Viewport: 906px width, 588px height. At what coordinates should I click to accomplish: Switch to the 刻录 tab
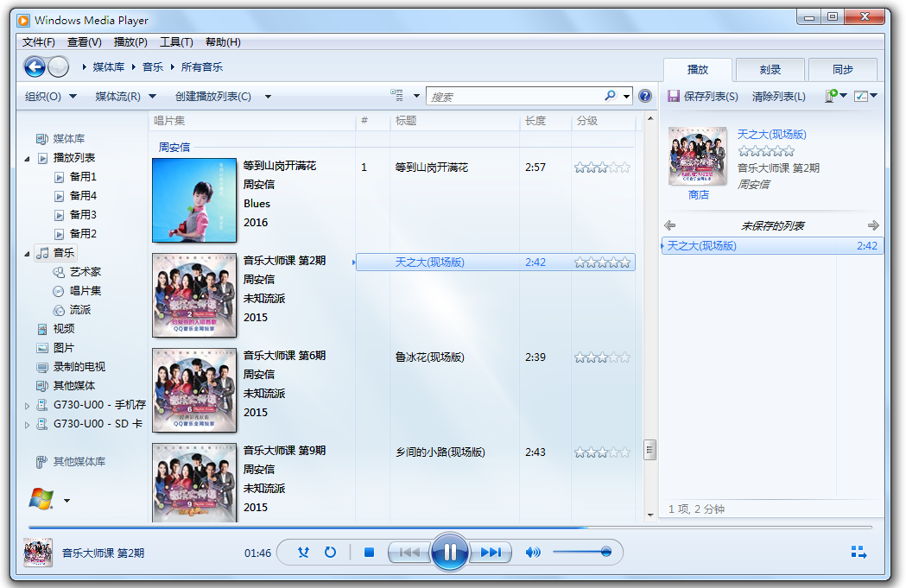[x=770, y=70]
